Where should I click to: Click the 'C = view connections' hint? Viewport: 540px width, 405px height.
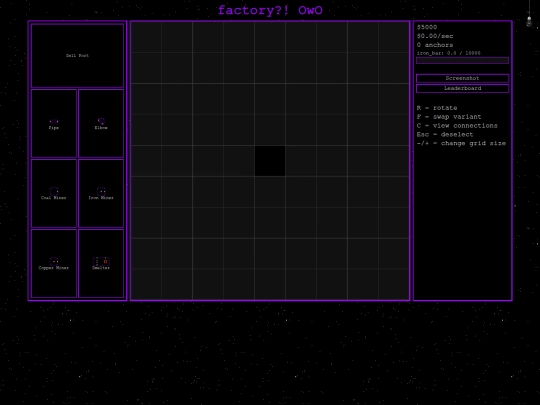457,126
